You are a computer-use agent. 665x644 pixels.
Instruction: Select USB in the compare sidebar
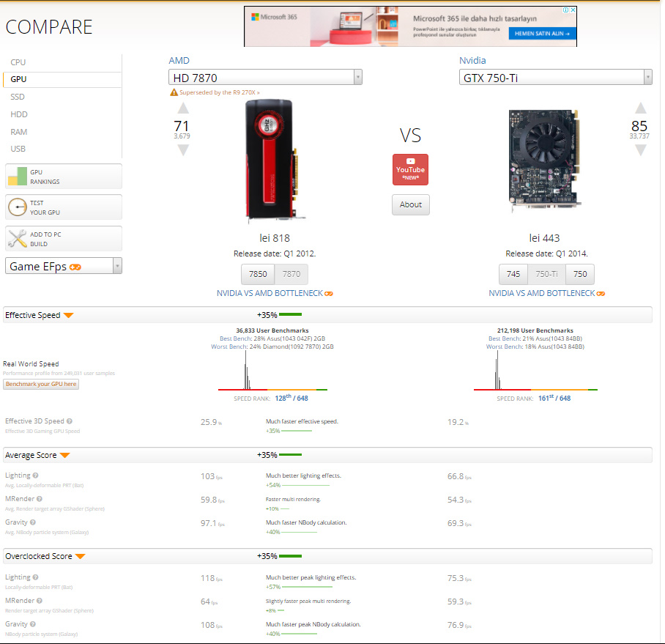(x=18, y=149)
